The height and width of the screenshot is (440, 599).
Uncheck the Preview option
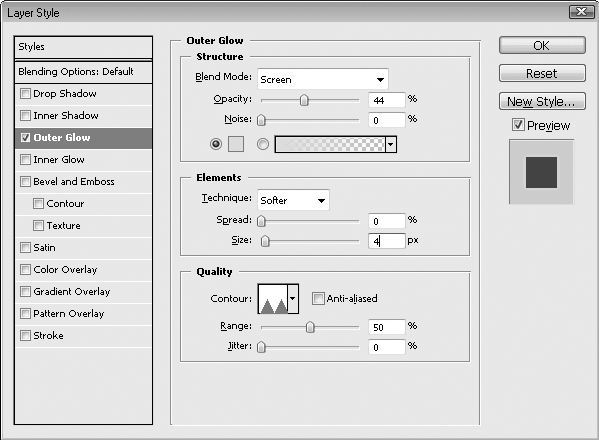point(518,125)
